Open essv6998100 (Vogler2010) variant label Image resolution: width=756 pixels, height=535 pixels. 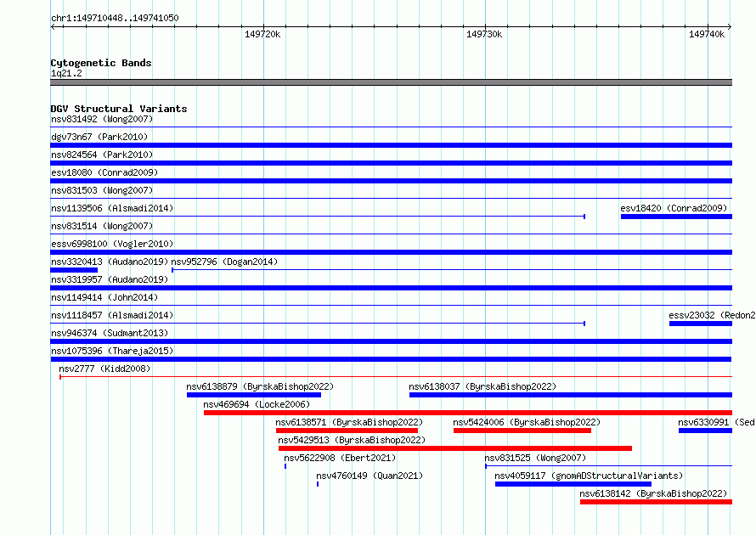112,244
